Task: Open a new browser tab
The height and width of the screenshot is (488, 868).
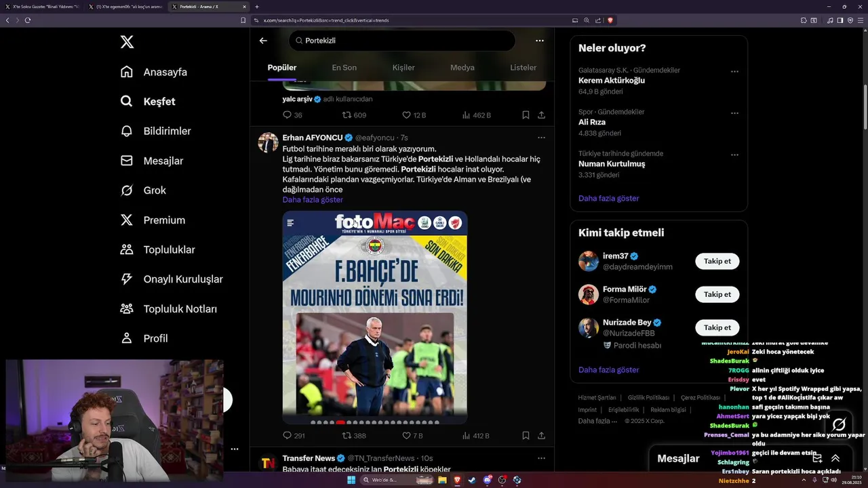Action: coord(256,7)
